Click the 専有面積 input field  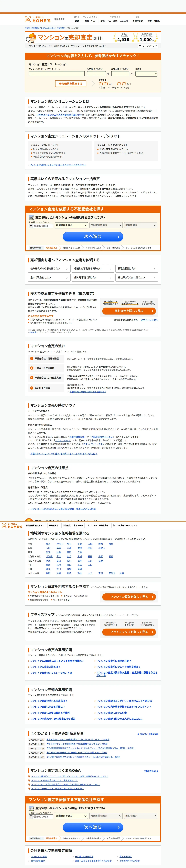coord(120,73)
